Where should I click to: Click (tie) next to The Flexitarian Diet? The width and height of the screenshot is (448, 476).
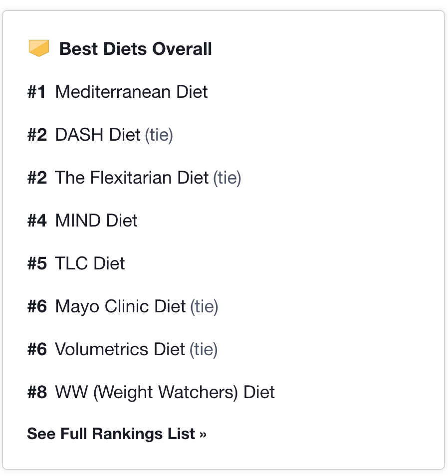point(227,178)
